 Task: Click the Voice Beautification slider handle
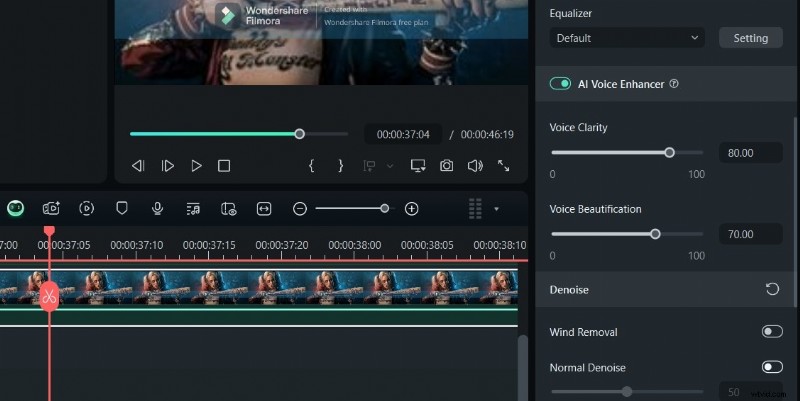[655, 234]
